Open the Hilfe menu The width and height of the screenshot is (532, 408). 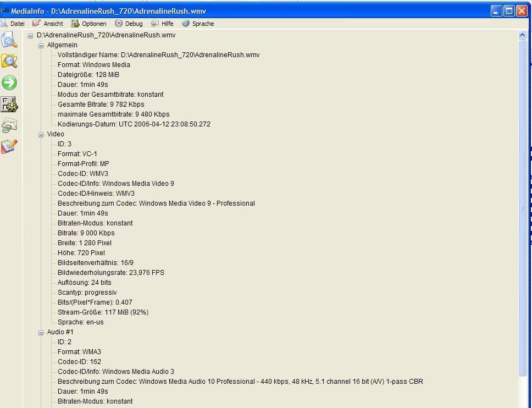(x=167, y=24)
